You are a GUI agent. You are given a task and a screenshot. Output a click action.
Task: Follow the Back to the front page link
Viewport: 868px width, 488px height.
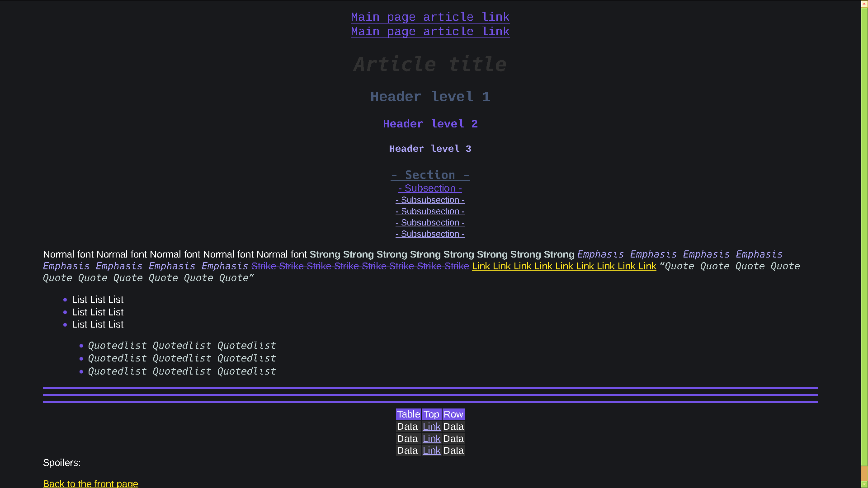point(90,483)
